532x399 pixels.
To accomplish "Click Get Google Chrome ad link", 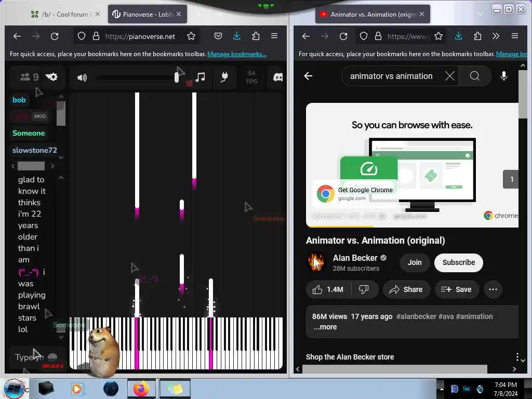I will point(365,190).
